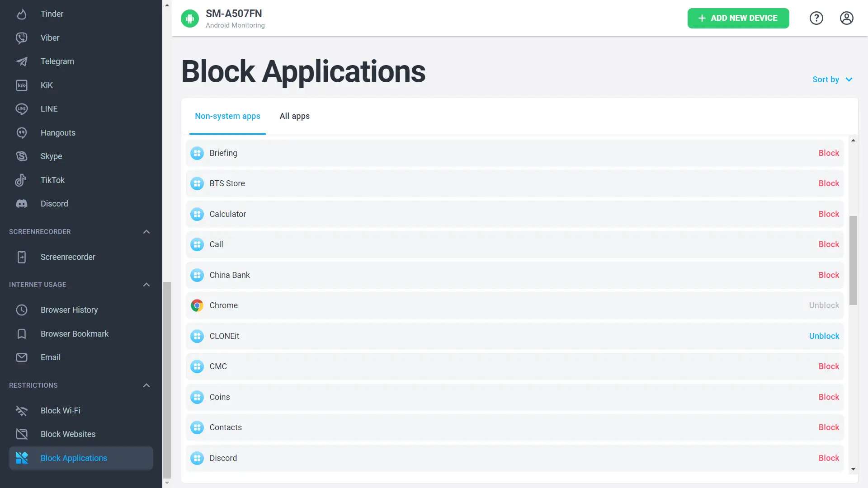Block the Discord app in list
This screenshot has height=488, width=868.
(x=829, y=458)
